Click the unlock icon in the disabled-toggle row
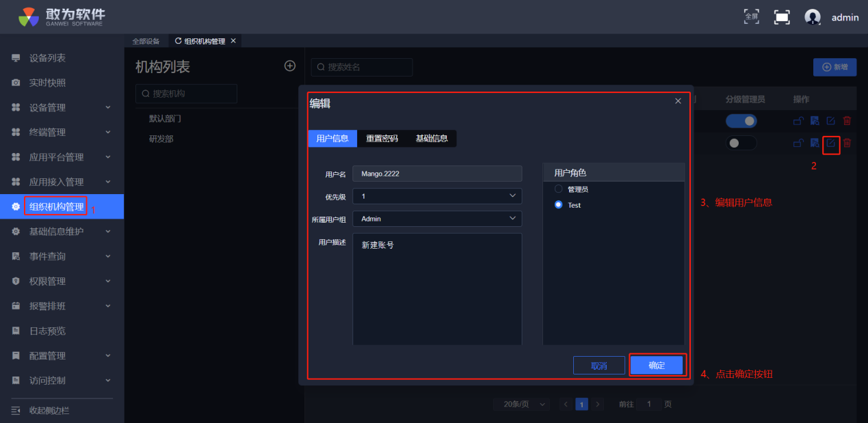Image resolution: width=868 pixels, height=423 pixels. tap(798, 143)
